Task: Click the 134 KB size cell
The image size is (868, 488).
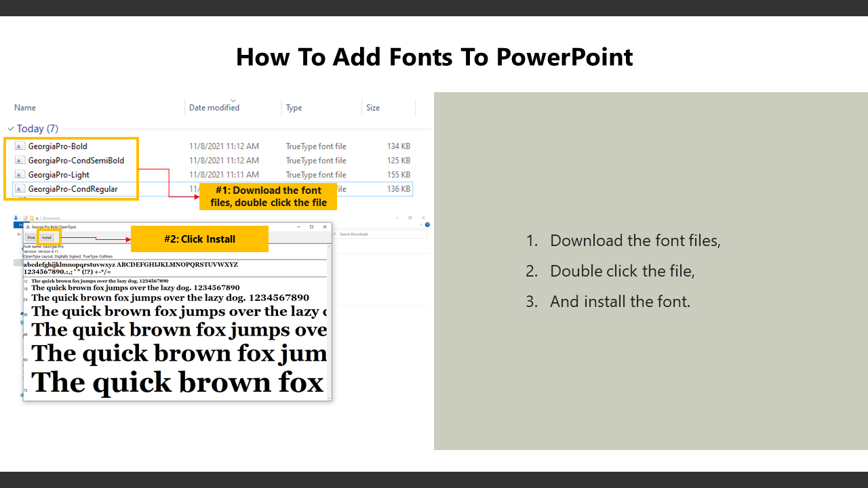Action: (399, 146)
